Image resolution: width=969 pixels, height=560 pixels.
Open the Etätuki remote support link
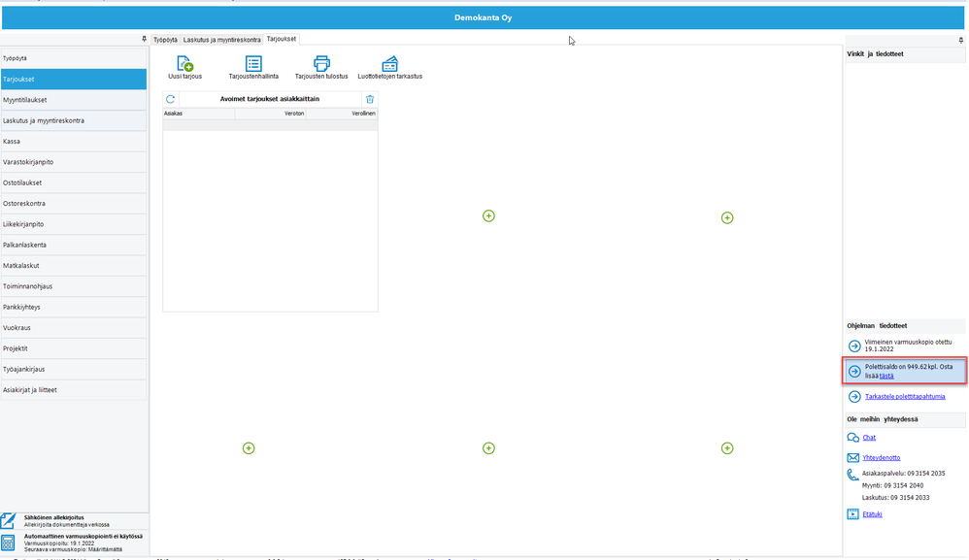872,514
